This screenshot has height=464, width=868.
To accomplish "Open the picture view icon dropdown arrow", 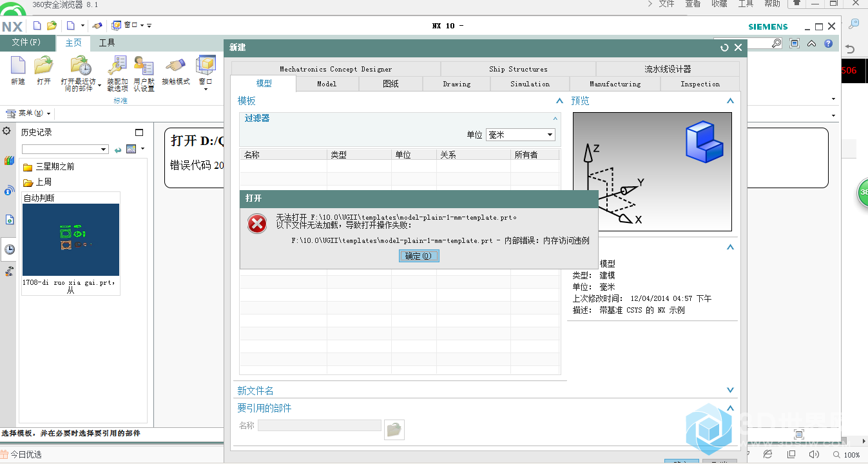I will click(142, 149).
